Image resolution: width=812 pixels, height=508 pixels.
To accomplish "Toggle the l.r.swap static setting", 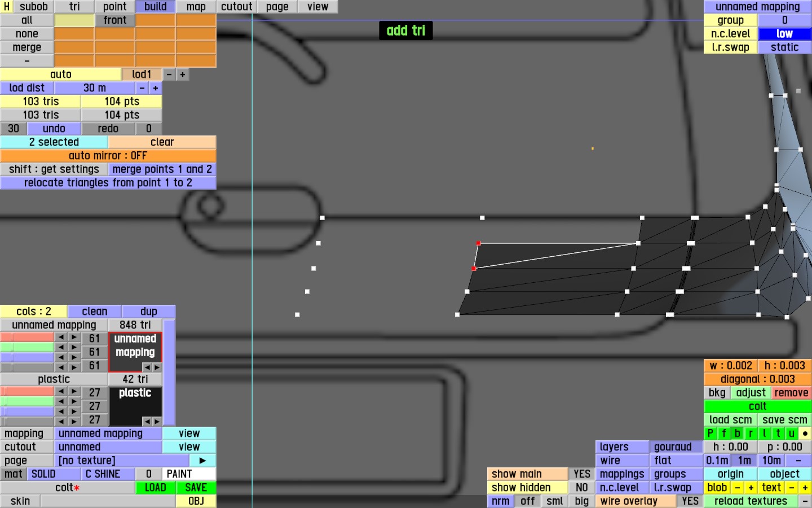I will 785,47.
